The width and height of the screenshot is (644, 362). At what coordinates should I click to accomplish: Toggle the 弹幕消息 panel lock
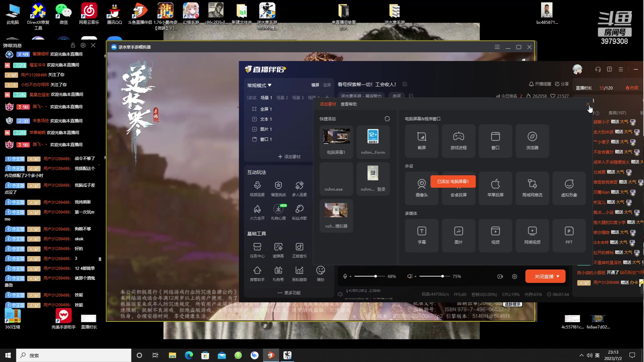pyautogui.click(x=73, y=45)
